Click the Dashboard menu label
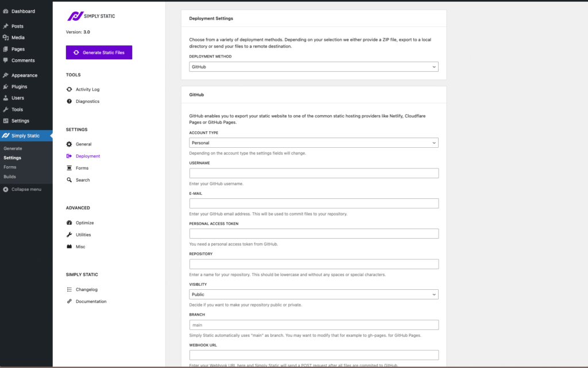 pos(23,11)
